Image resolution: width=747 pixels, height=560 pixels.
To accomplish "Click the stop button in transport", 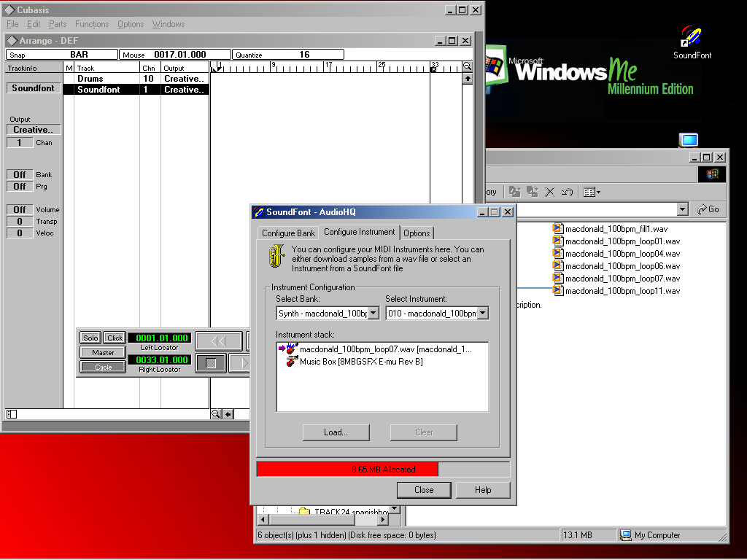I will (x=211, y=363).
